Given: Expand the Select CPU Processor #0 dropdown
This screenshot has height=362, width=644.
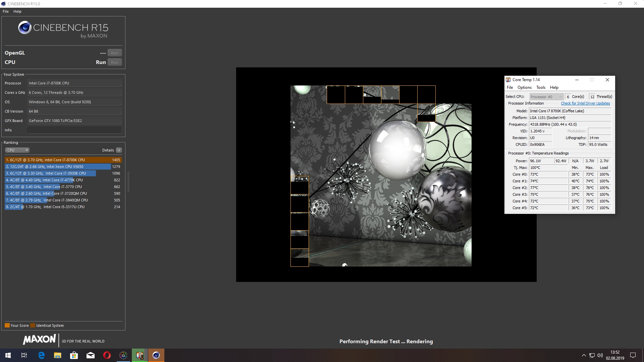Looking at the screenshot, I should [x=546, y=97].
